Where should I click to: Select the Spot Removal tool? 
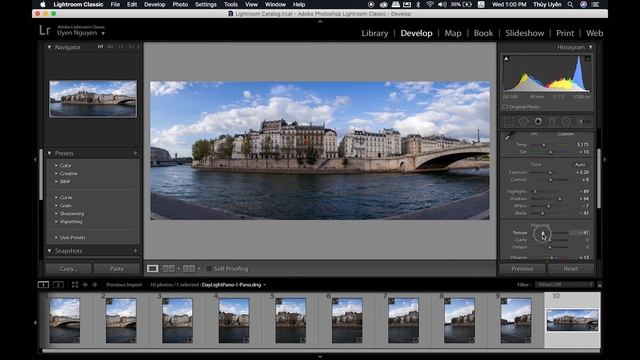point(523,122)
